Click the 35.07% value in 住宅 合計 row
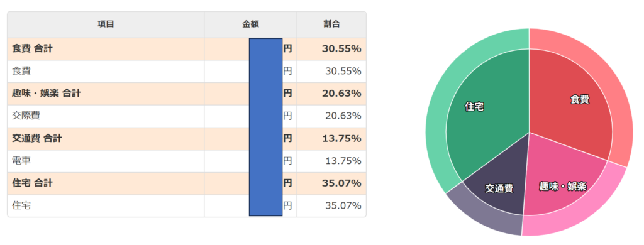644x245 pixels. 341,183
